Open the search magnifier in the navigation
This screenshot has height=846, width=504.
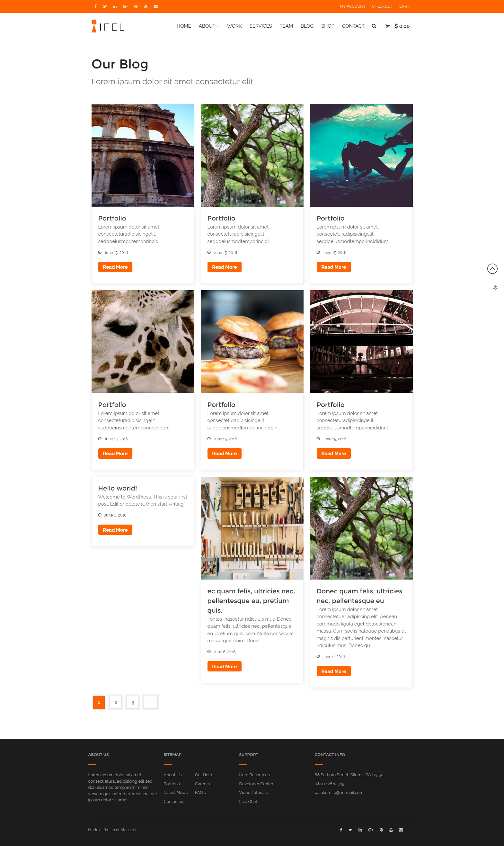coord(374,26)
